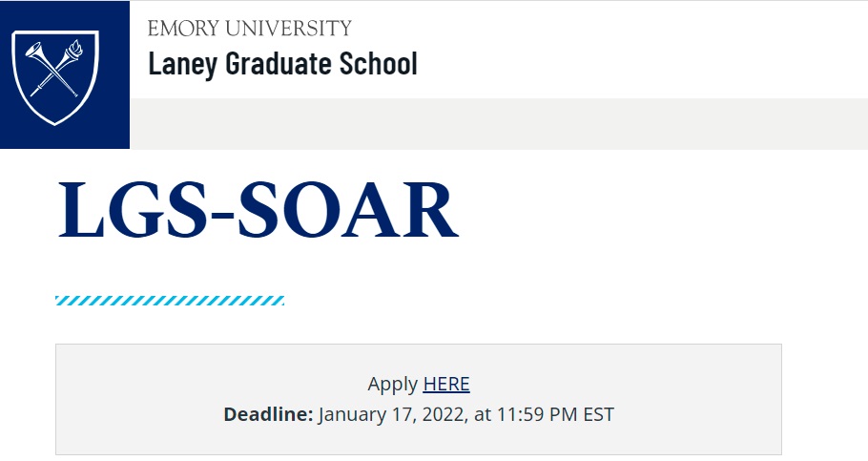
Task: Open the EMORY UNIVERSITY wordmark link
Action: coord(250,29)
